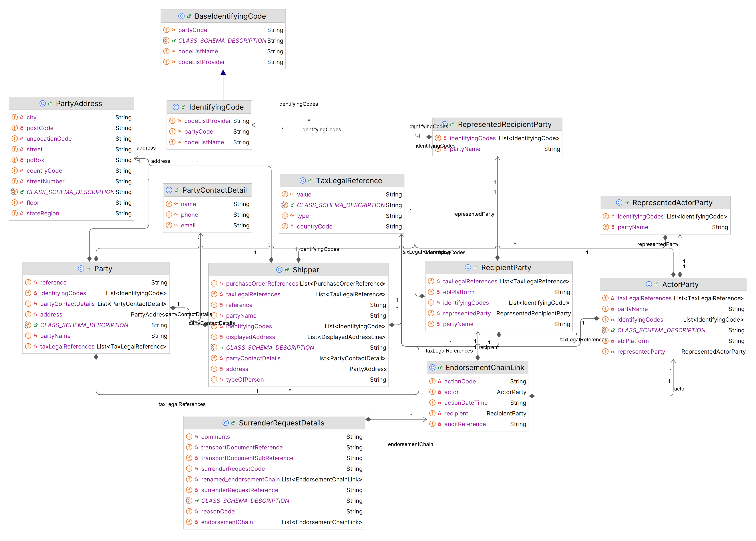Select the phone field in PartyContactDetail

pos(208,214)
